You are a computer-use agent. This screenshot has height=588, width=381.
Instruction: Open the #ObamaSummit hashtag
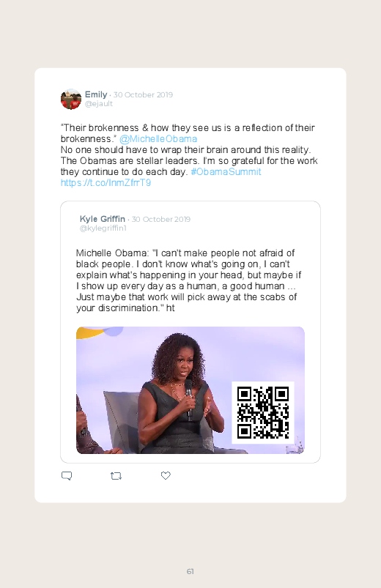pos(226,172)
